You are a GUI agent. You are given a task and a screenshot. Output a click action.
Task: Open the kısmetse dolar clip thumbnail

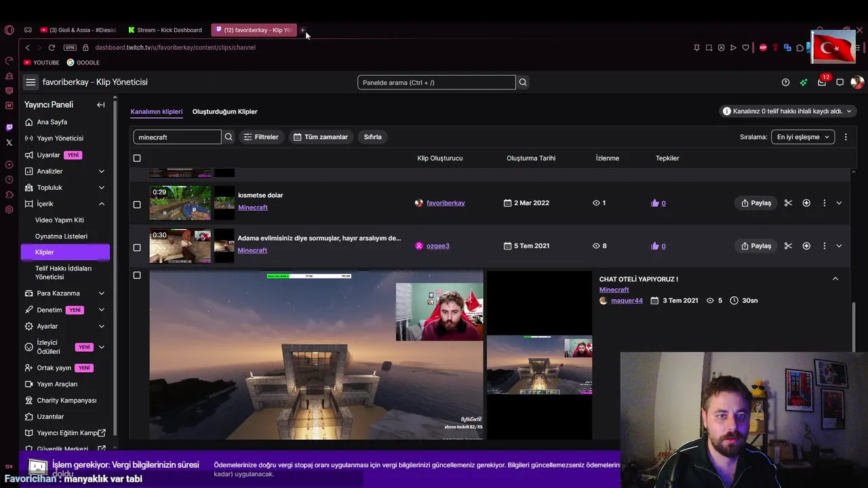click(180, 203)
